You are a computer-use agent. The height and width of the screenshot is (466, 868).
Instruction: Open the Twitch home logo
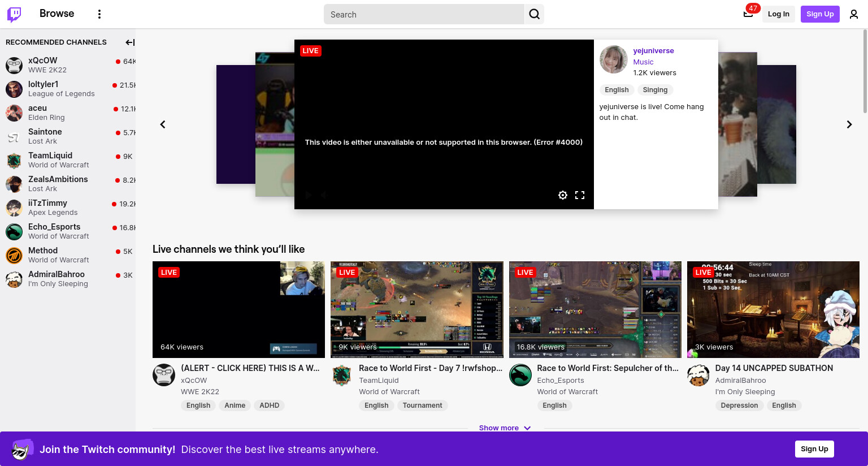coord(14,14)
